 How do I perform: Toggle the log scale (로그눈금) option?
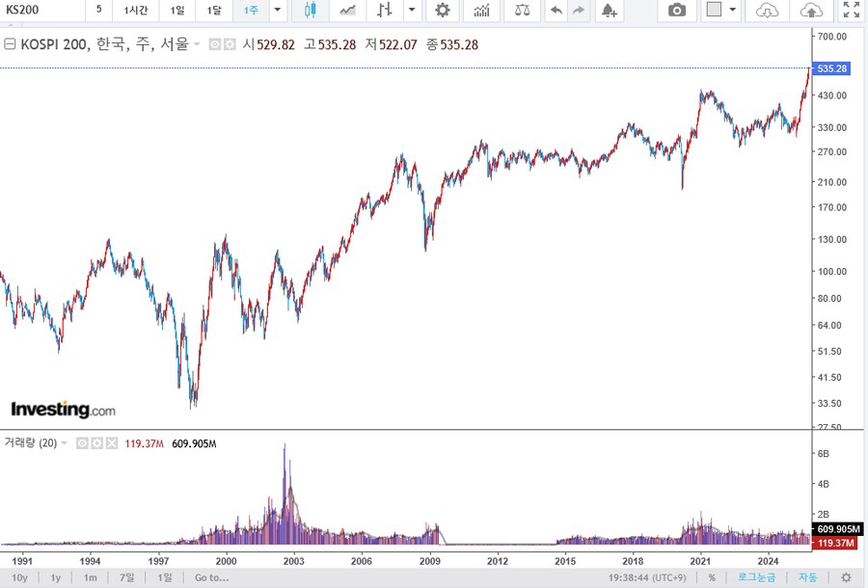[756, 577]
